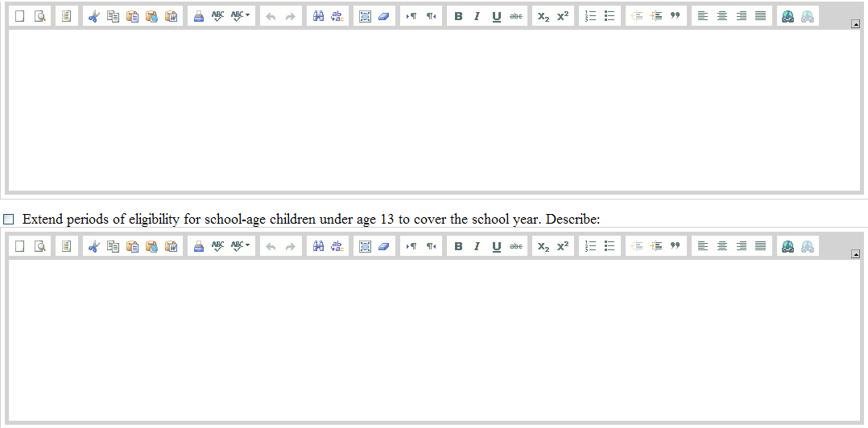Click Paste from Word in bottom editor

171,246
